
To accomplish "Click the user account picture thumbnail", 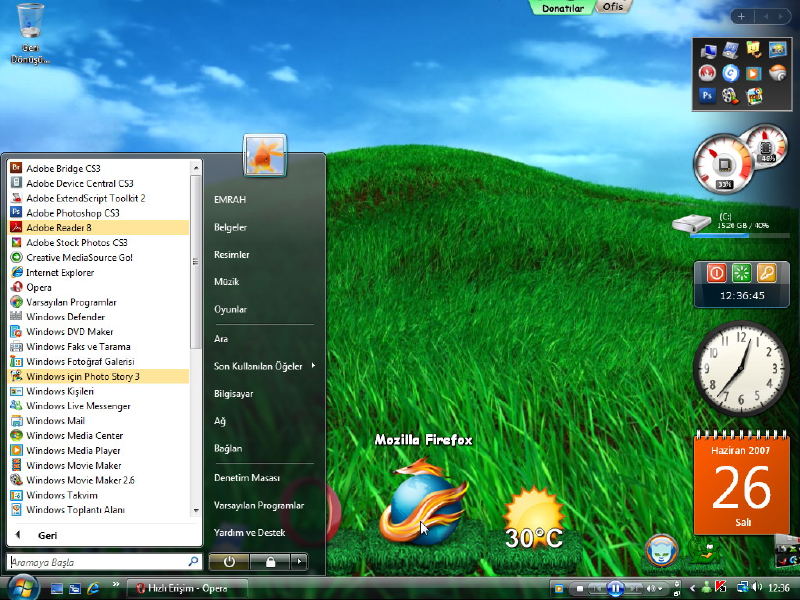I will [265, 155].
